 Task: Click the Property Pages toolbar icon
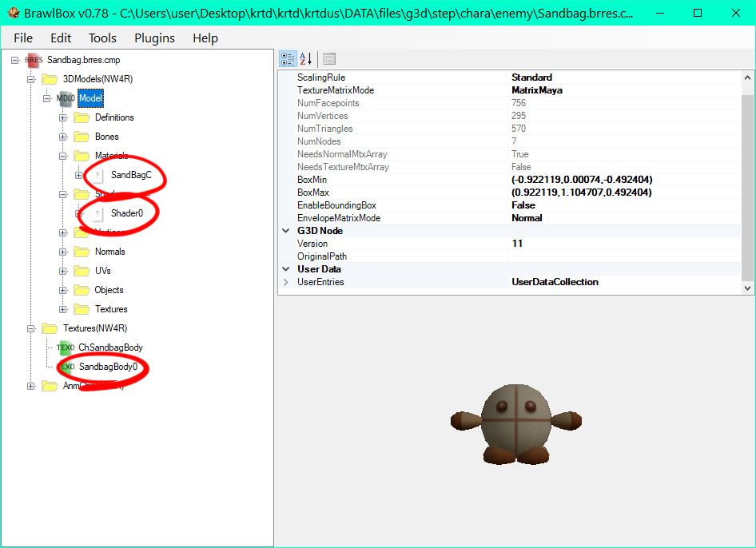pyautogui.click(x=329, y=58)
